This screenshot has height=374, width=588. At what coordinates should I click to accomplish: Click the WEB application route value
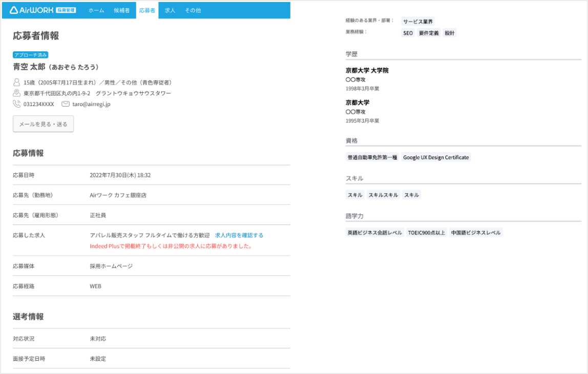pyautogui.click(x=95, y=286)
